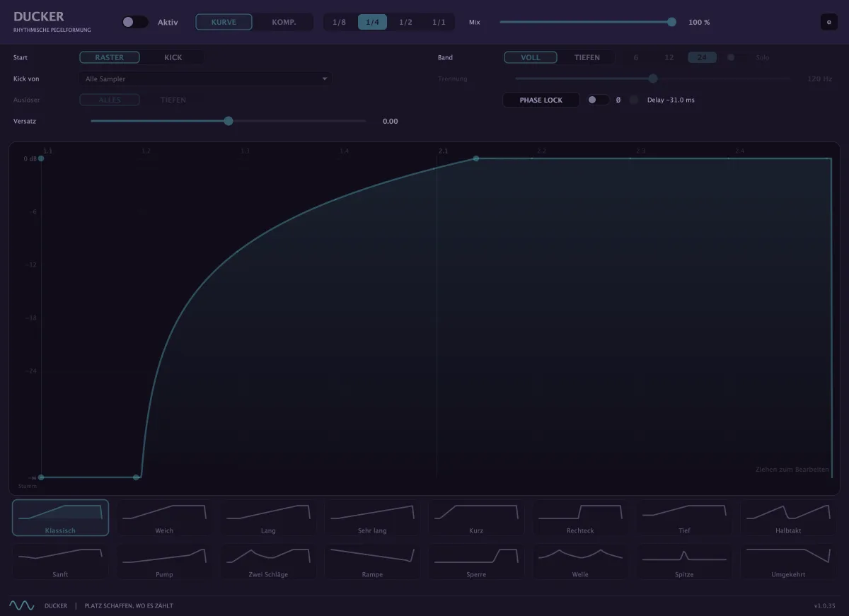
Task: Click the Versatz slider handle
Action: (229, 121)
